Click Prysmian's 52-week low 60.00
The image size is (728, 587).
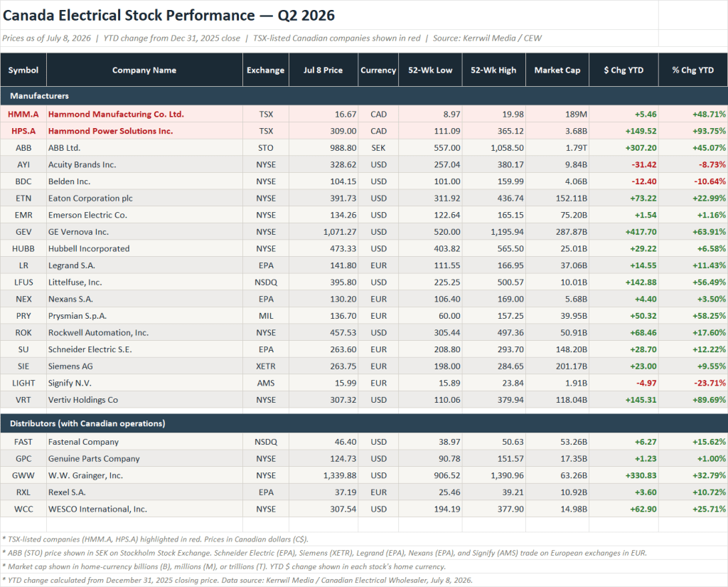430,316
